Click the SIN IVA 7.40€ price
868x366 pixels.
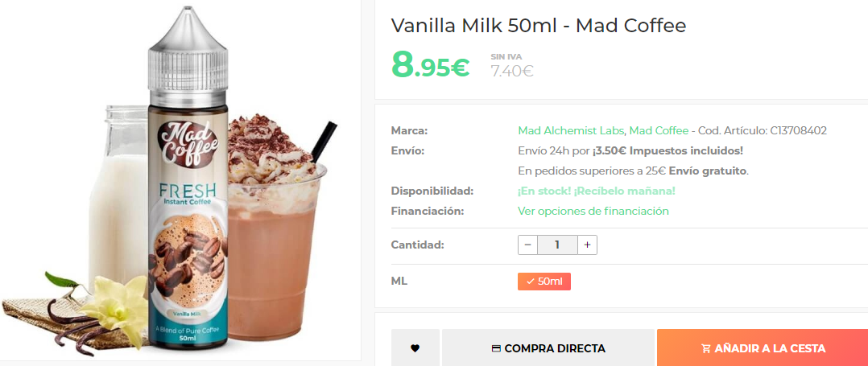[511, 66]
